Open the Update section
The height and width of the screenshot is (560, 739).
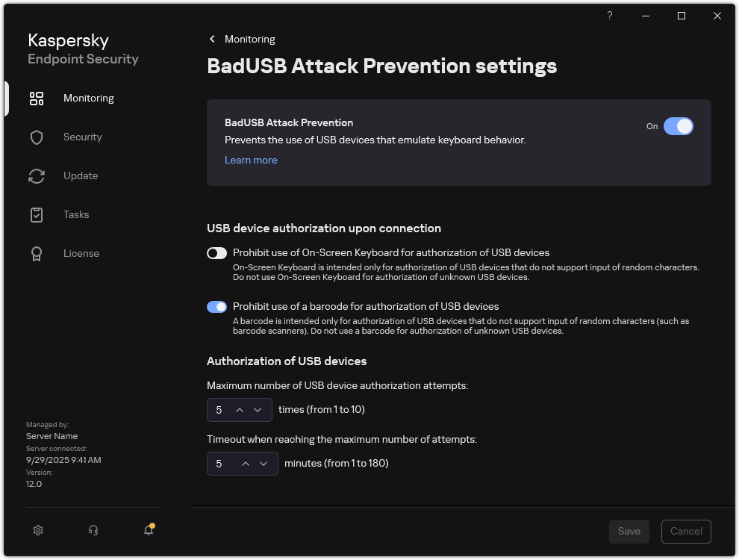(x=79, y=175)
